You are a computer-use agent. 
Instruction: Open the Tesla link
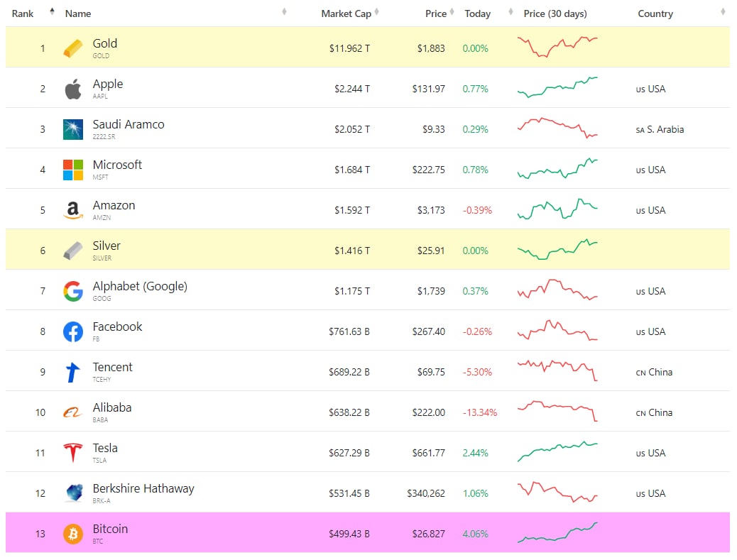[x=105, y=448]
